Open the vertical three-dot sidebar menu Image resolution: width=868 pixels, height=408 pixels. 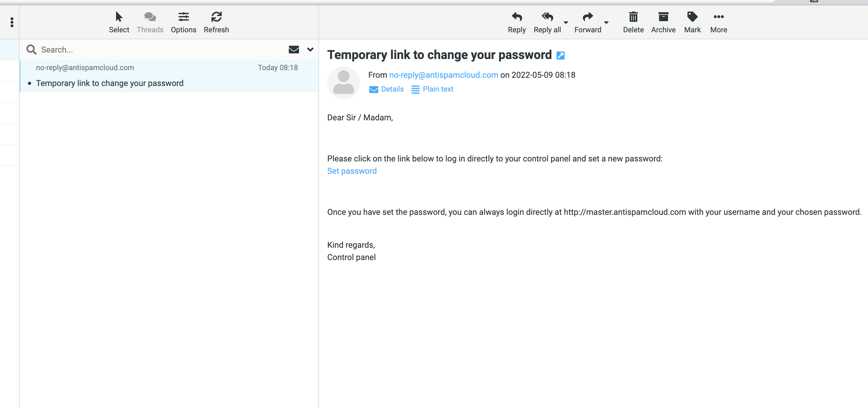coord(12,22)
